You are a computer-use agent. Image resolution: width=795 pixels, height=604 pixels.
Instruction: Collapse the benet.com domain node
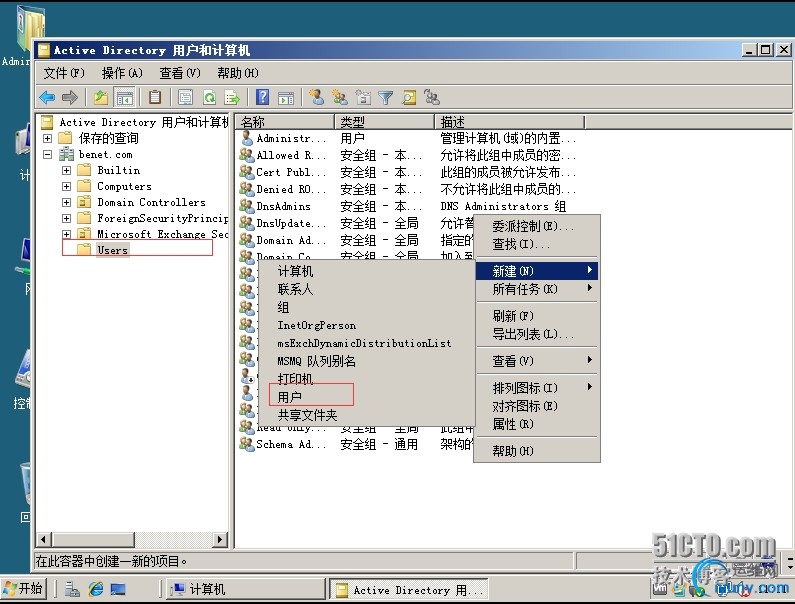[x=47, y=154]
